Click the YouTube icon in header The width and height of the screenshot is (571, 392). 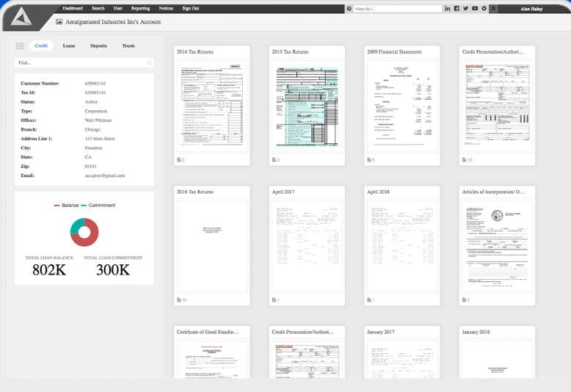point(475,8)
